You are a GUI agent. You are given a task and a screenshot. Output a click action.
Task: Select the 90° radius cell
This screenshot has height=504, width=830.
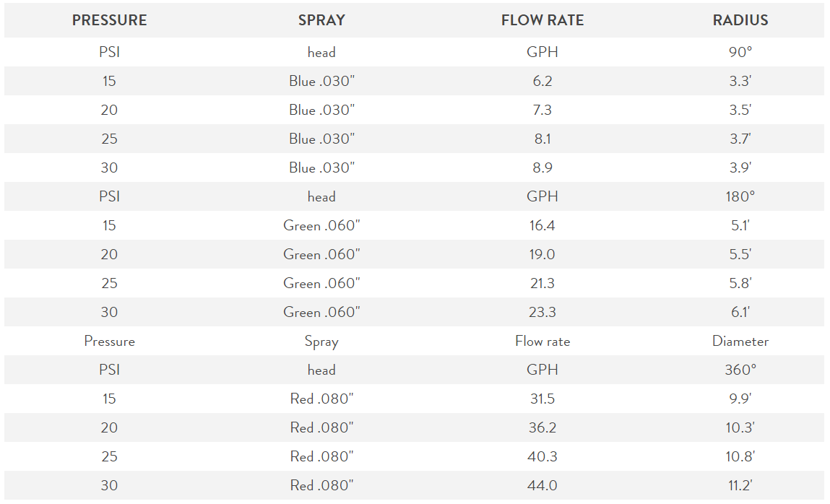740,52
